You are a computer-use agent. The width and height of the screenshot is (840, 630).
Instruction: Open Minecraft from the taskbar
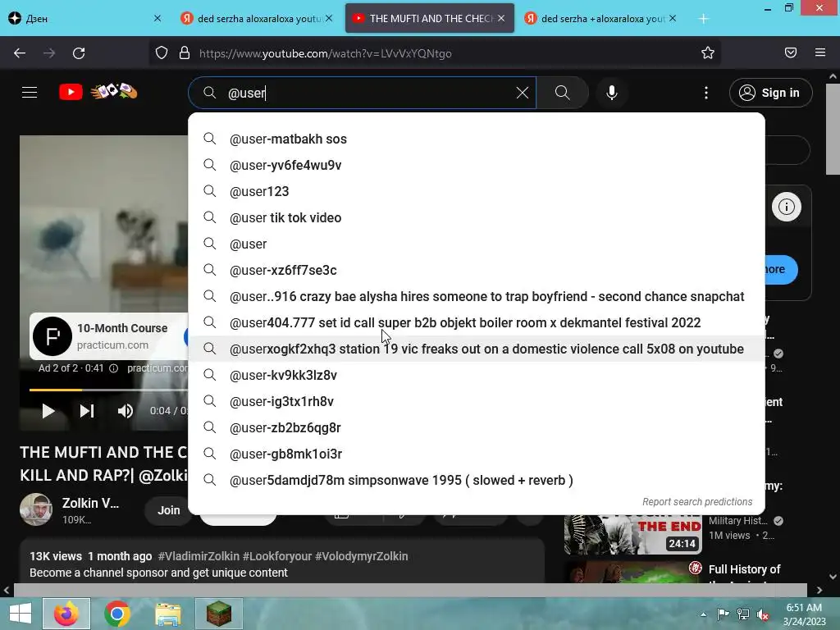click(218, 614)
